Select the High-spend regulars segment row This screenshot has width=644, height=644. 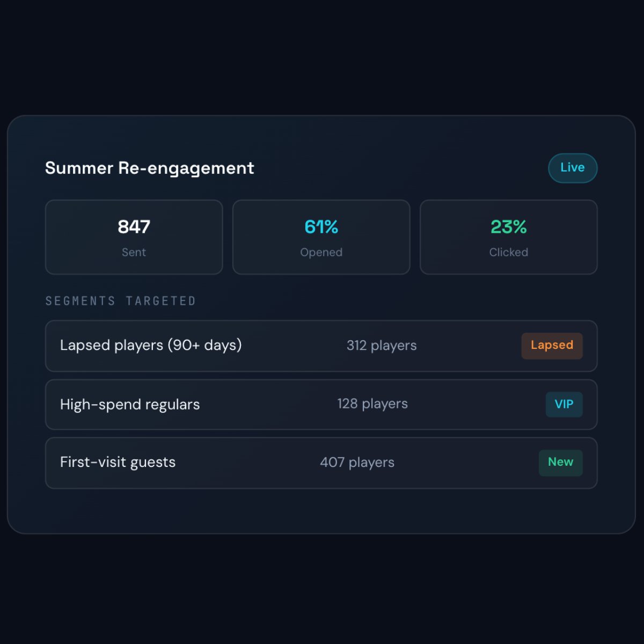(x=321, y=405)
